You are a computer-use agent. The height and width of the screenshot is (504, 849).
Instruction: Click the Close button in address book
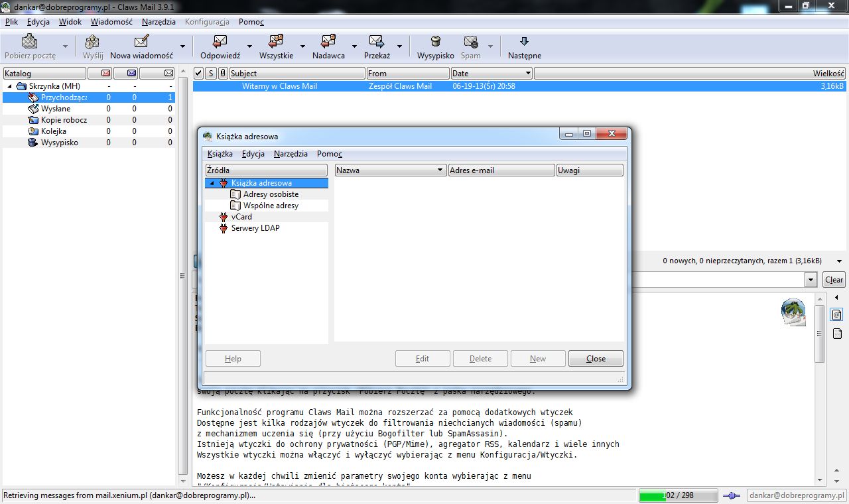[x=596, y=359]
